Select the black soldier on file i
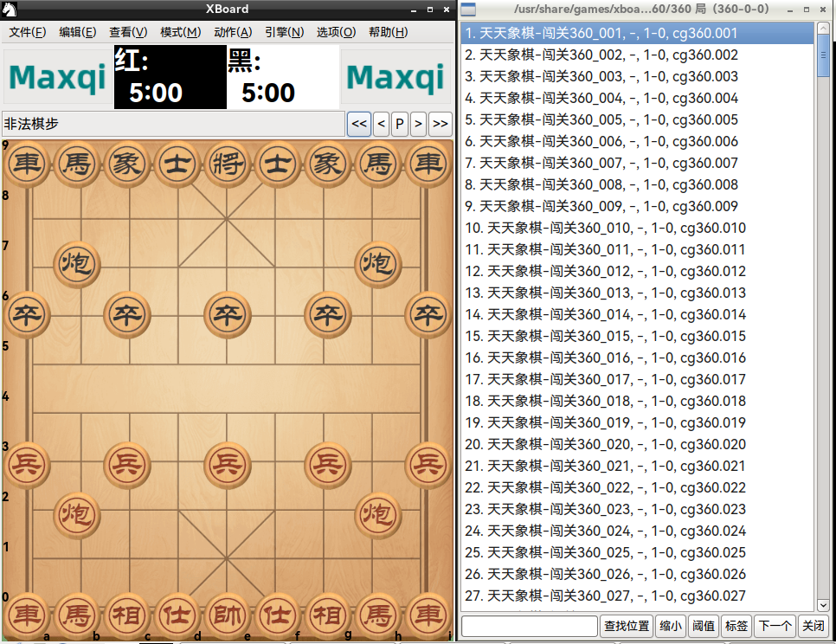 tap(428, 314)
